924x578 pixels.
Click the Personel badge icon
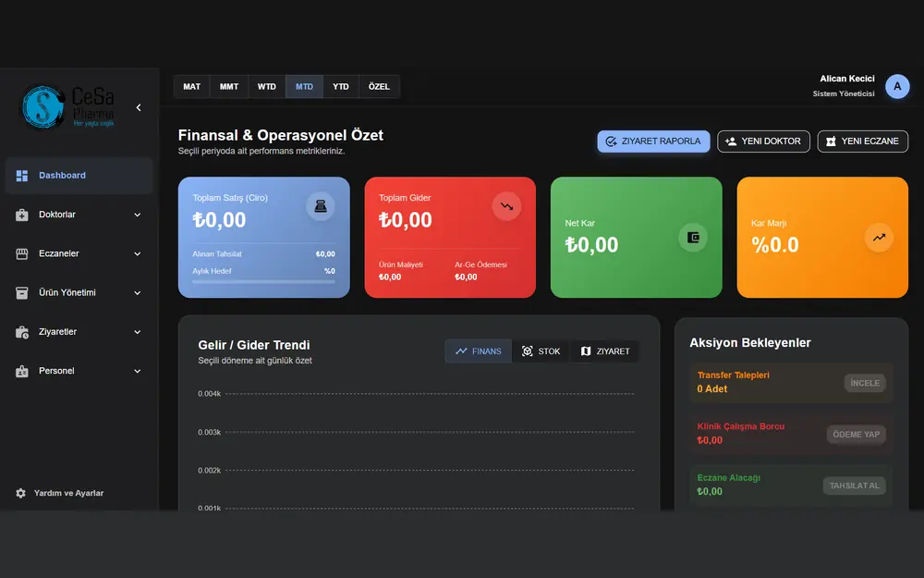click(22, 371)
